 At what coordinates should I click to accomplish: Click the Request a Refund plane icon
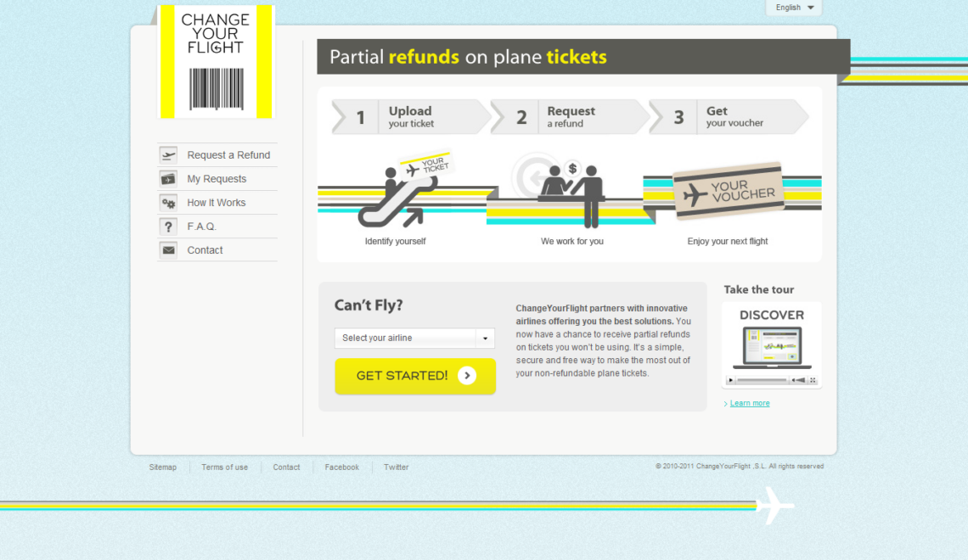click(168, 154)
